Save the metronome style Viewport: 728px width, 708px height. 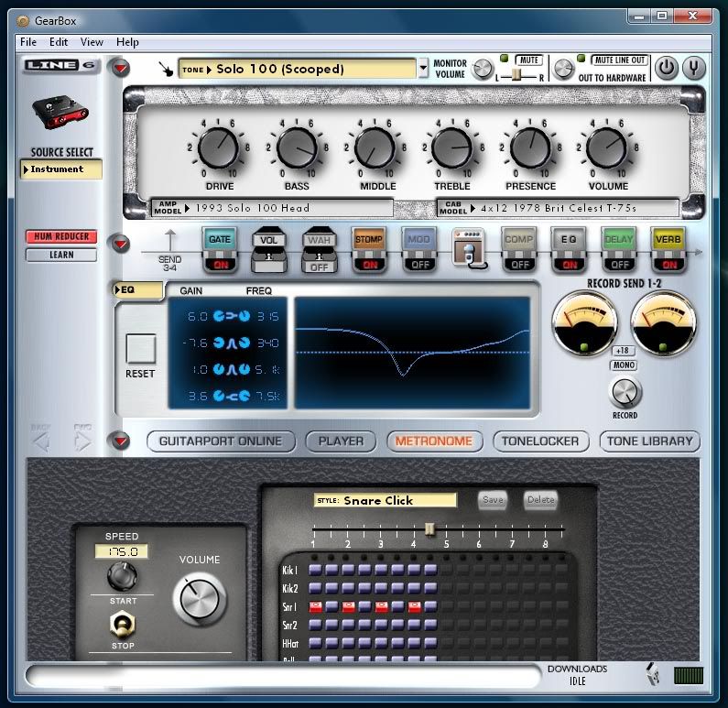(493, 500)
